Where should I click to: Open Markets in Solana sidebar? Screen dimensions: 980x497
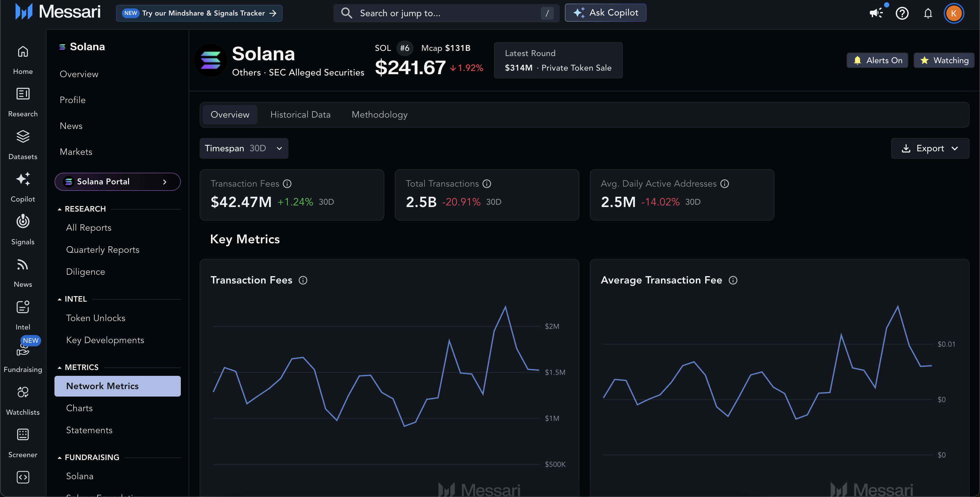[76, 152]
